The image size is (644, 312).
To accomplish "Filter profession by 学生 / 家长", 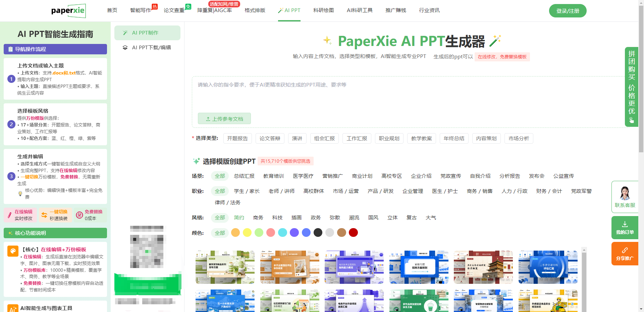I will pyautogui.click(x=247, y=191).
